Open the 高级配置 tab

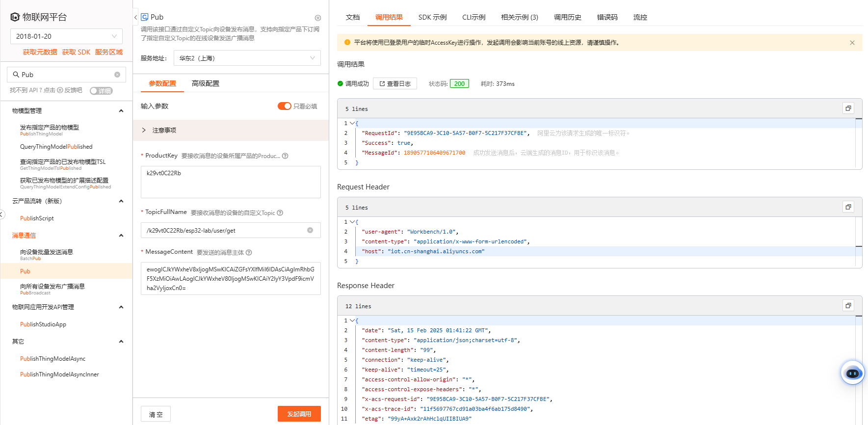(x=205, y=83)
